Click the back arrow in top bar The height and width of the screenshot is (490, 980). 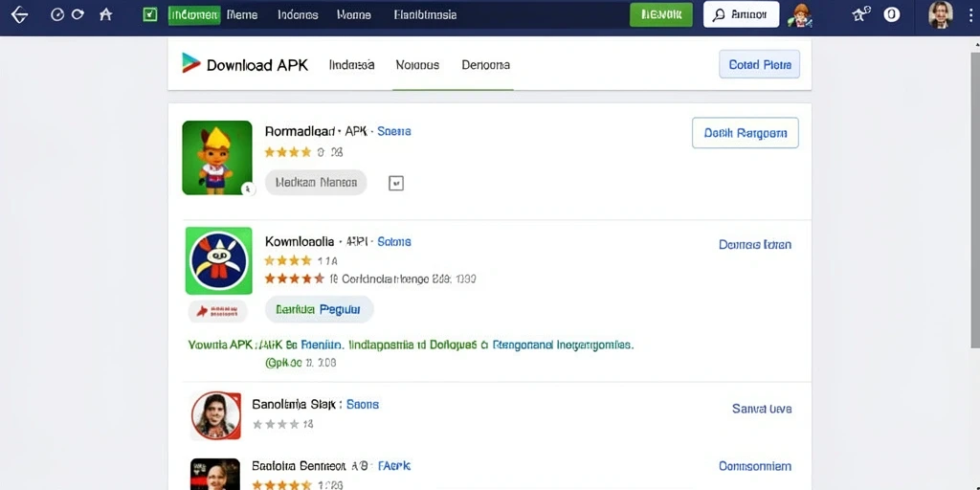19,14
